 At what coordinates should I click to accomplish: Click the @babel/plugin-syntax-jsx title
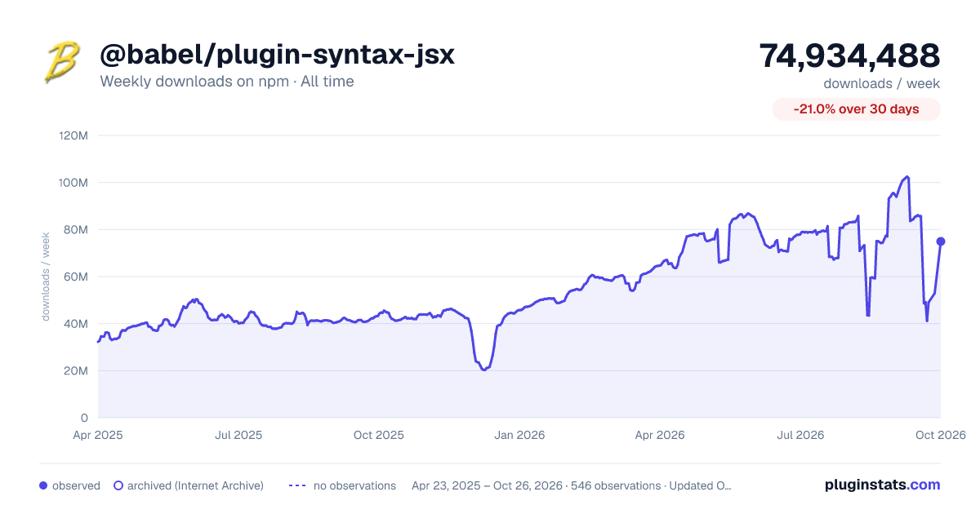click(277, 55)
